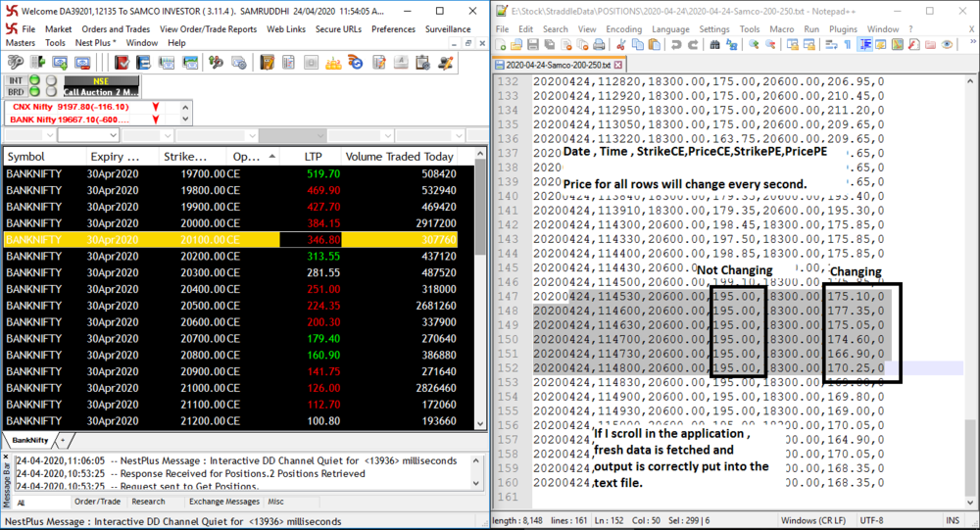Screen dimensions: 980x530
Task: Click Monitoring eye icon in Notepad++ toolbar
Action: click(947, 44)
